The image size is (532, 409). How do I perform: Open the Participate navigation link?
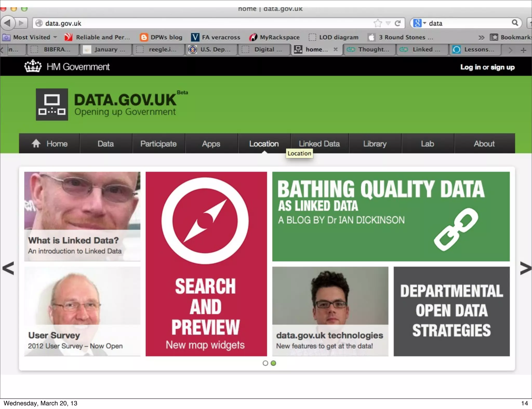(x=158, y=144)
